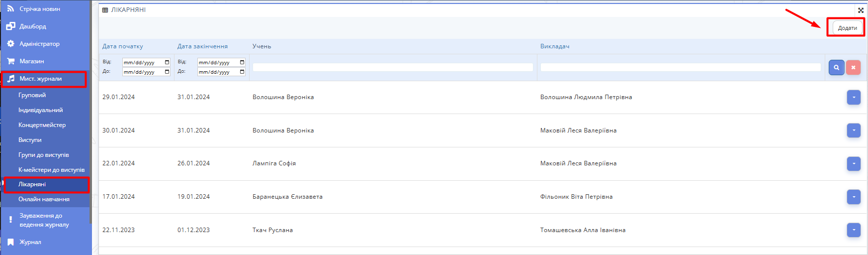Open actions dropdown for Ткач Руслана row
The image size is (868, 255).
pyautogui.click(x=854, y=230)
